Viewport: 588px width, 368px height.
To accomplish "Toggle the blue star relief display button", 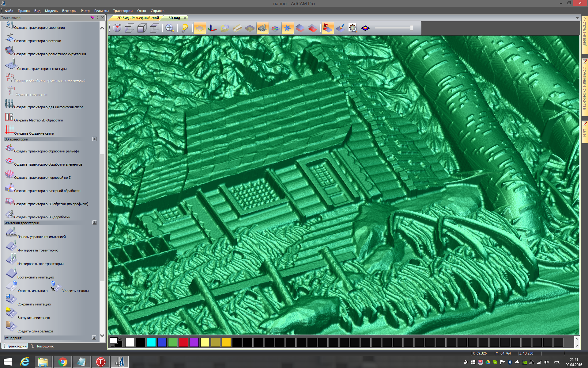I will (x=287, y=28).
